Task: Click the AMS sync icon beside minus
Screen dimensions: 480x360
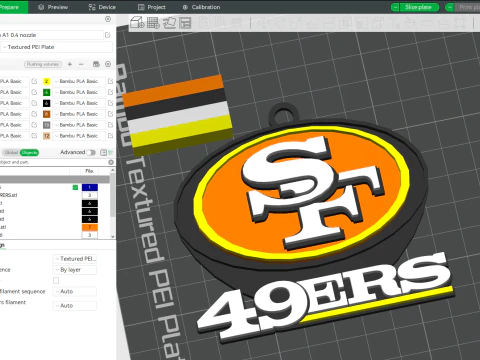Action: point(96,64)
